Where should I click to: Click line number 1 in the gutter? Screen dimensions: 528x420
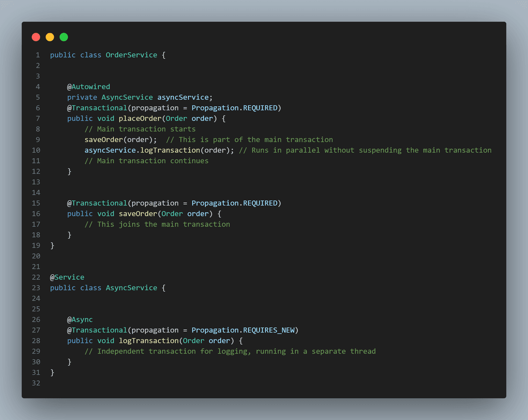(x=38, y=55)
